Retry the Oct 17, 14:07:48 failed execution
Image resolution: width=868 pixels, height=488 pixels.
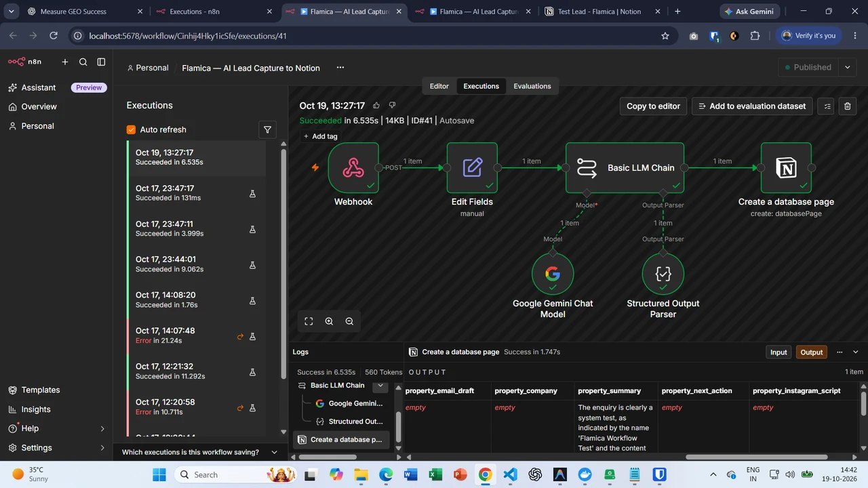240,336
